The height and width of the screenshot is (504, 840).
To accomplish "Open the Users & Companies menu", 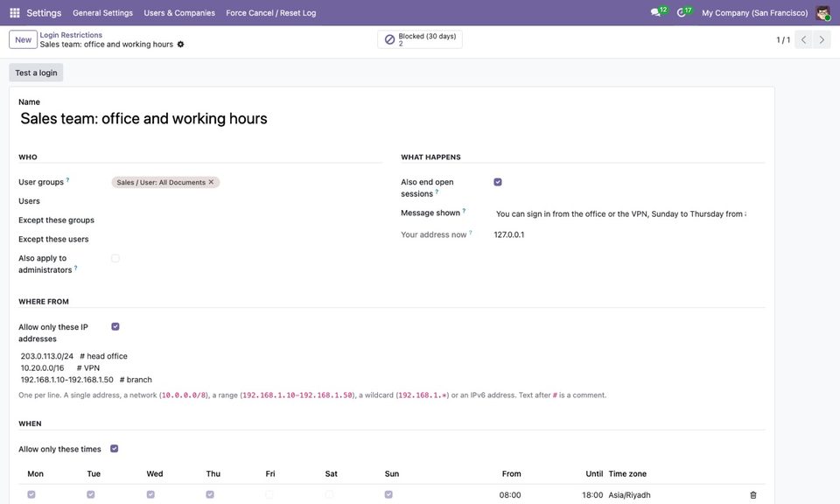I will 179,13.
